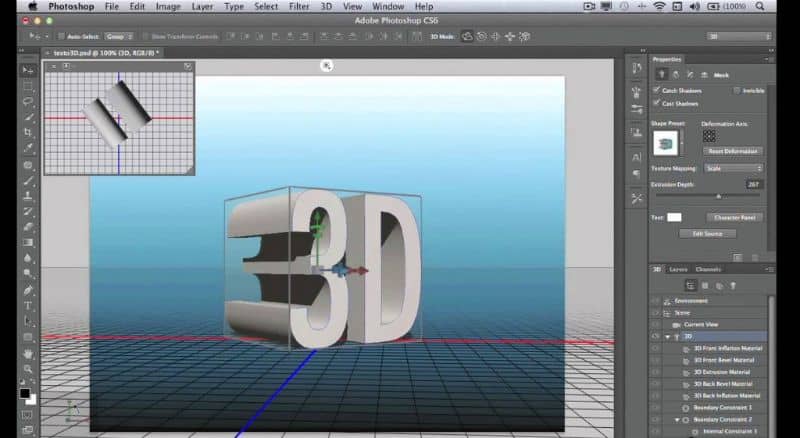This screenshot has height=438, width=800.
Task: Click the Mesh icon in Properties panel
Action: (x=661, y=74)
